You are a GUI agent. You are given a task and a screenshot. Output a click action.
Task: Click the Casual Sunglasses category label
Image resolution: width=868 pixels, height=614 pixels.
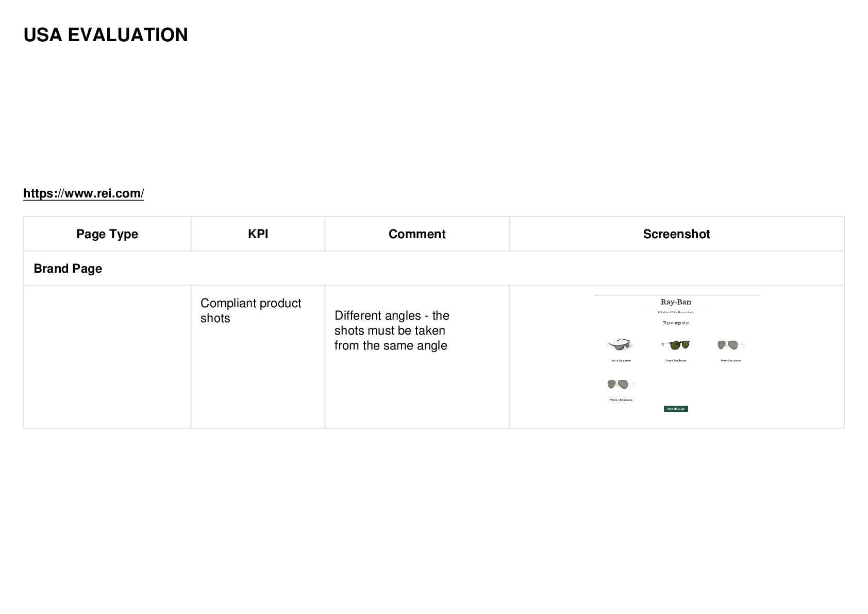pos(676,360)
